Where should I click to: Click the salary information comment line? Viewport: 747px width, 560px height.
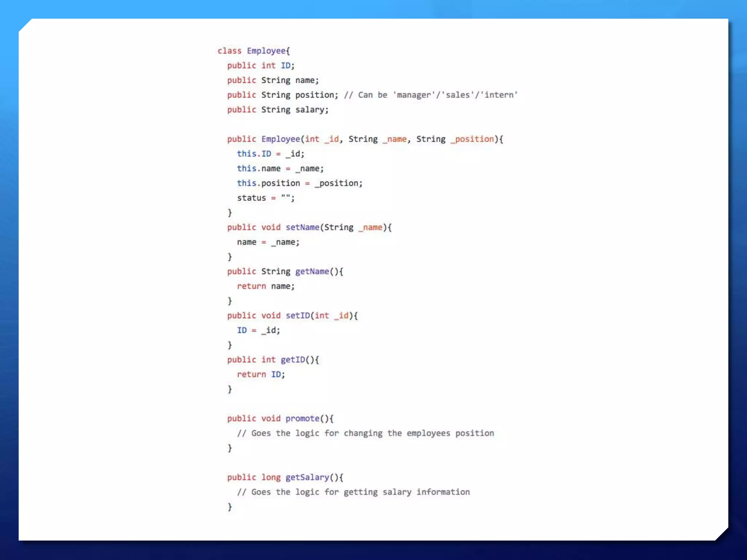353,492
